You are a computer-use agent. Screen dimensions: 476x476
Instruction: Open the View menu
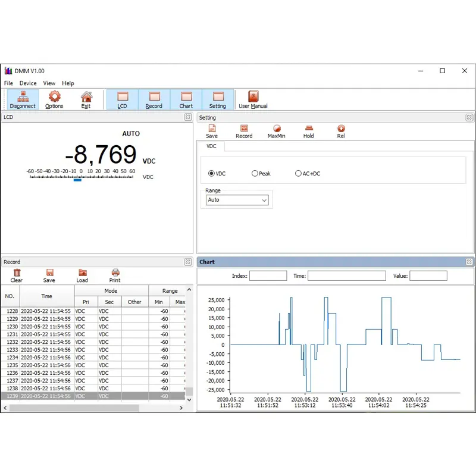point(49,83)
